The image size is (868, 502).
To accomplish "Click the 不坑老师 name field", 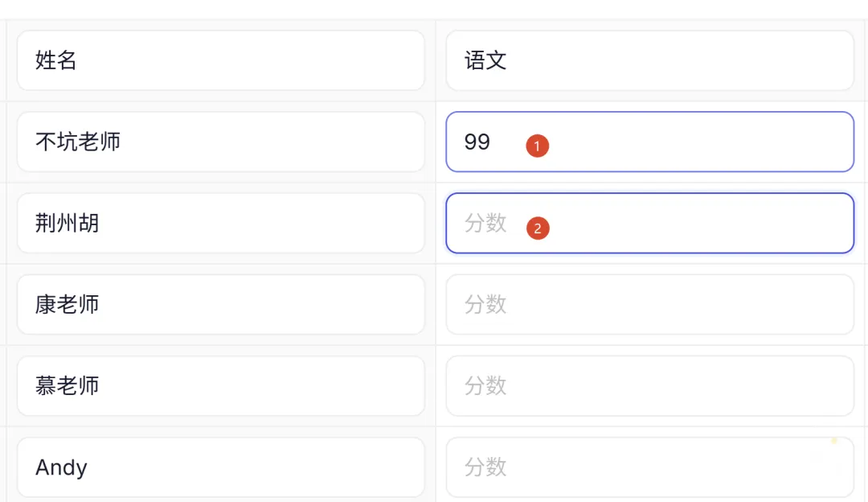I will [220, 142].
